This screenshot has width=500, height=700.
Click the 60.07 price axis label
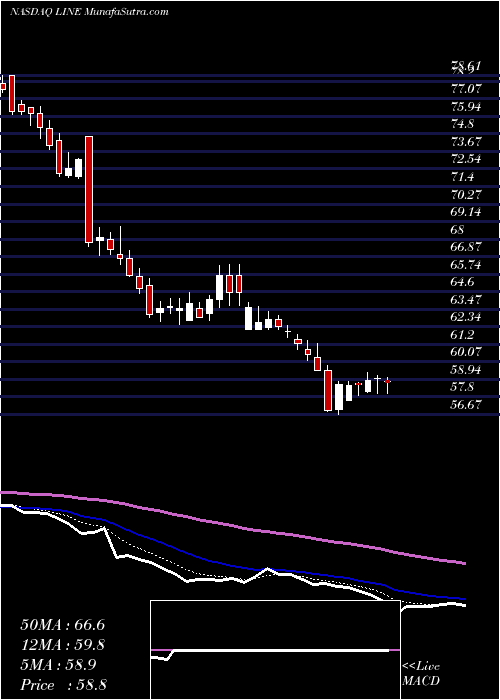(467, 352)
